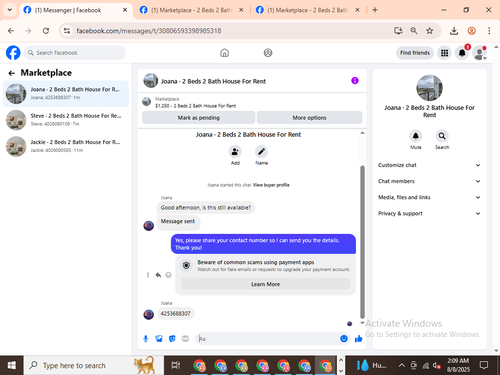The image size is (500, 375).
Task: Open the $1,250 Marketplace listing link
Action: tap(195, 106)
